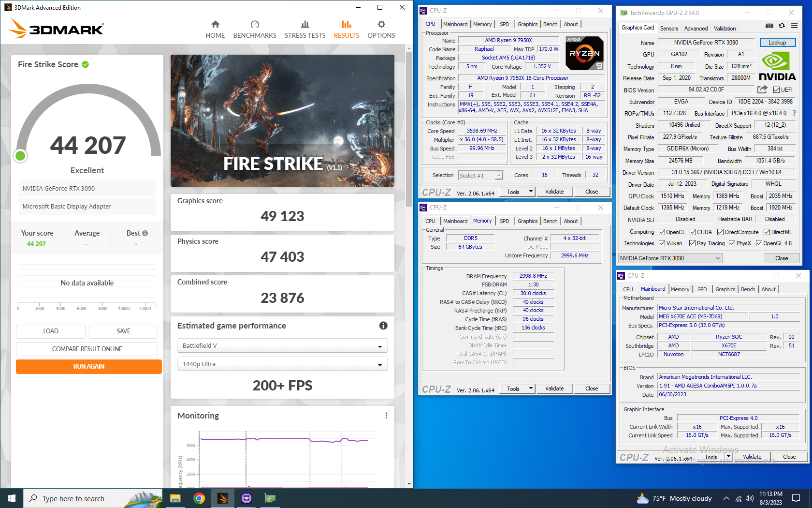Switch to Bench tab in top CPU-Z
The image size is (812, 508).
[550, 24]
